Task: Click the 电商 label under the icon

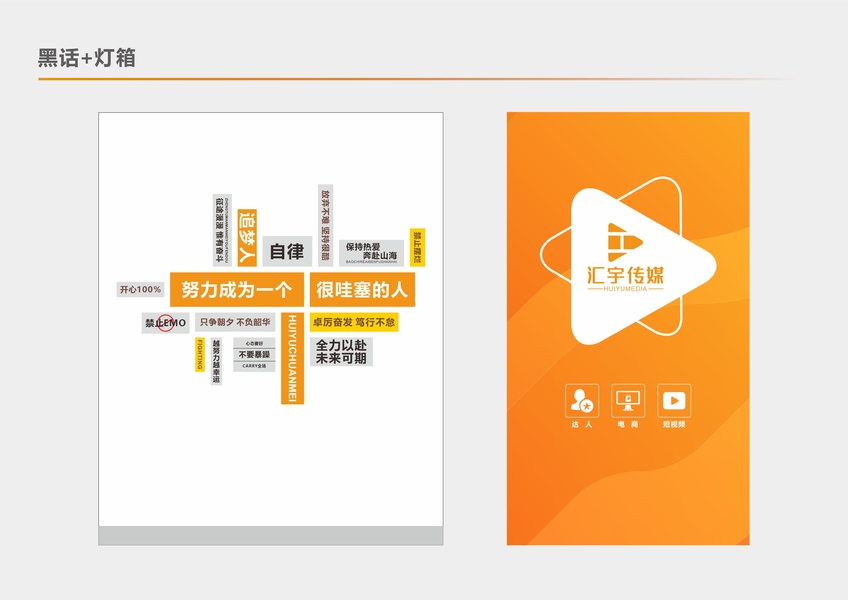Action: [628, 425]
